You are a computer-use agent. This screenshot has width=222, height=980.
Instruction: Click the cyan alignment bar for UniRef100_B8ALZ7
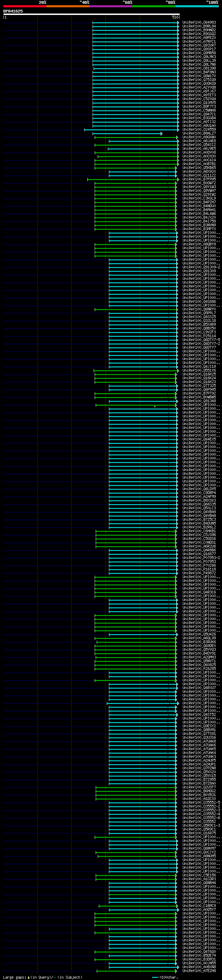(x=128, y=133)
